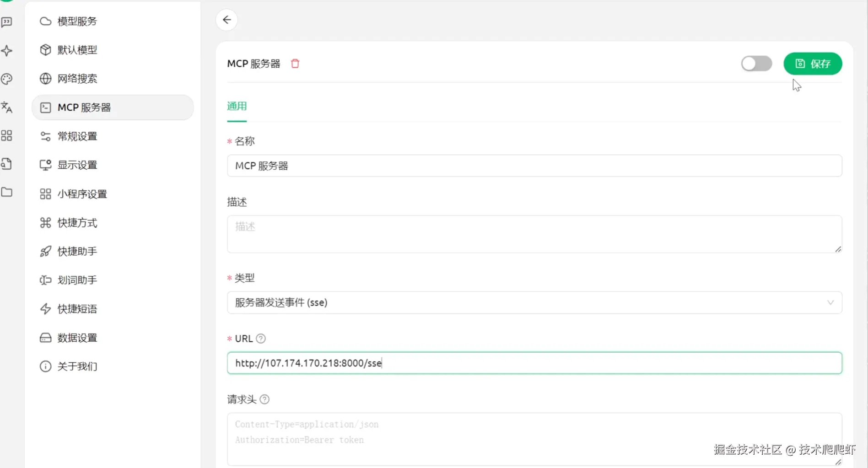Viewport: 868px width, 468px height.
Task: Delete the MCP server with trash icon
Action: click(295, 64)
